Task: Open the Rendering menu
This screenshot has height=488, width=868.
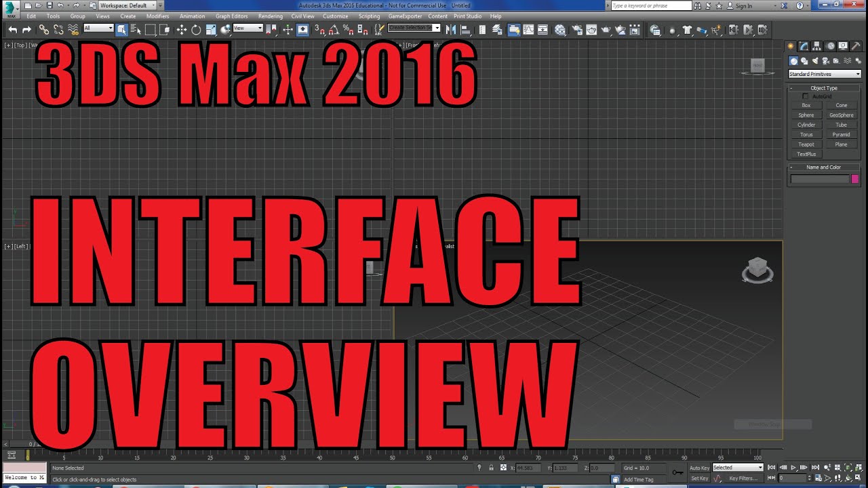Action: [x=271, y=16]
